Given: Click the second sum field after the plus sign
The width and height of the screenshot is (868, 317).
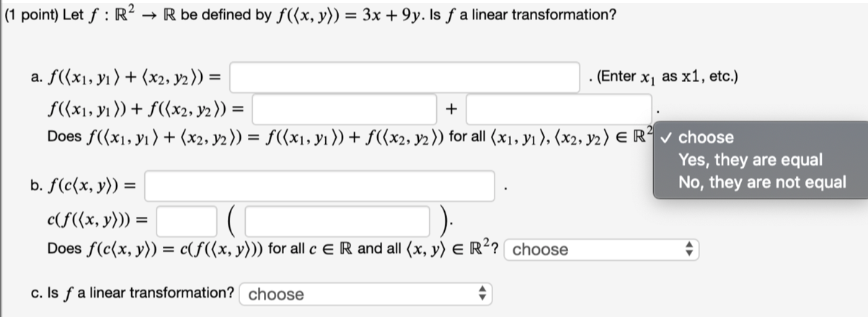Looking at the screenshot, I should tap(559, 110).
